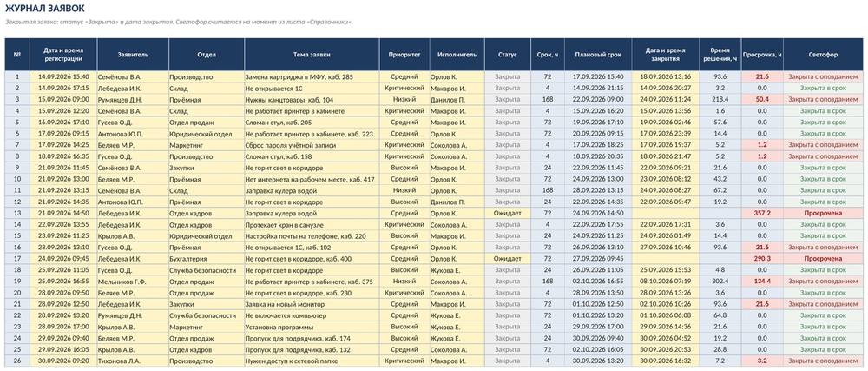Click the 'ЖУРНАЛ ЗАЯВОК' title

pos(45,9)
